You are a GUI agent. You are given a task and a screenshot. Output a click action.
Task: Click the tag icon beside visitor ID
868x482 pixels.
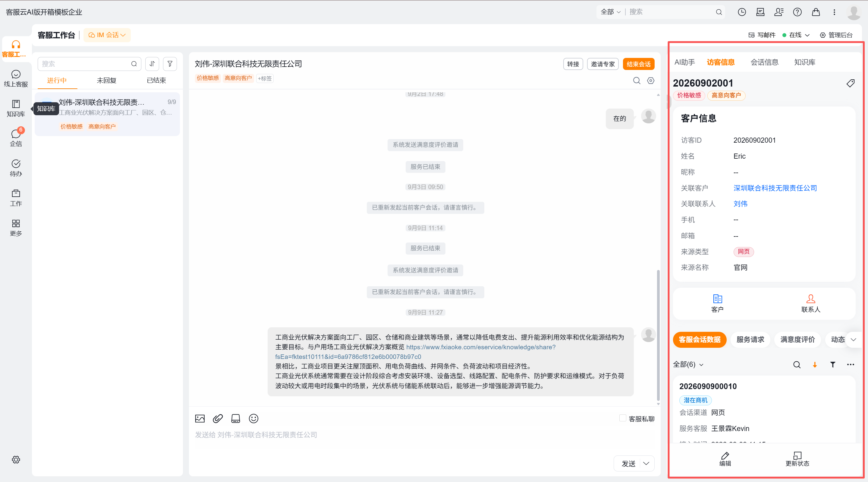851,83
